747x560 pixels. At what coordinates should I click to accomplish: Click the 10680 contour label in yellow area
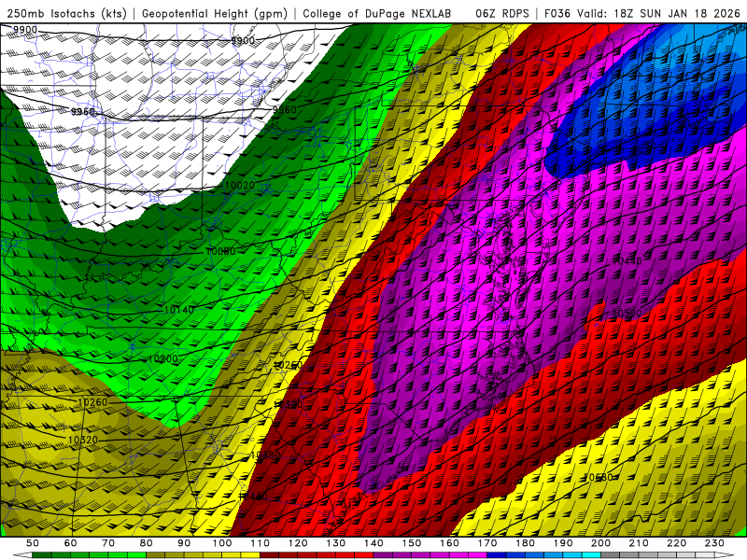tap(598, 477)
